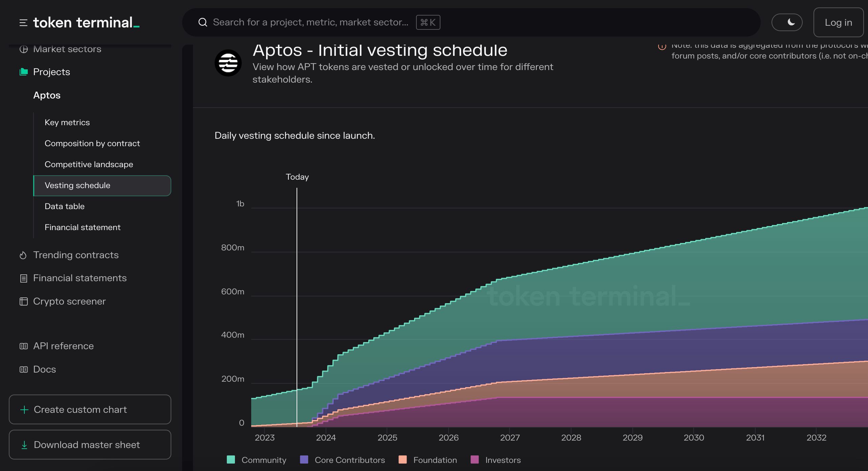Click the Trending contracts flame icon

click(23, 255)
